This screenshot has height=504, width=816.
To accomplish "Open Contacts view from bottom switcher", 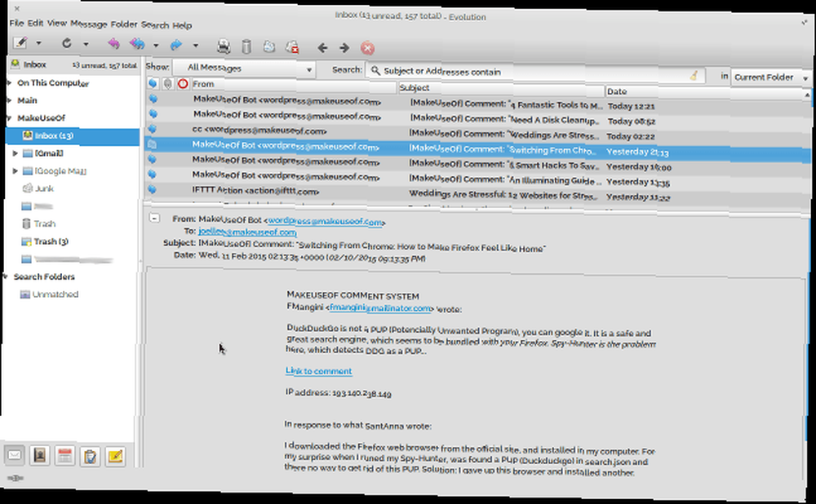I will pos(39,456).
